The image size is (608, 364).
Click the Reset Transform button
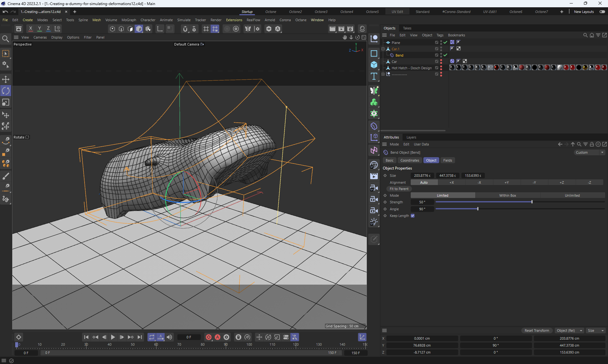pos(537,330)
